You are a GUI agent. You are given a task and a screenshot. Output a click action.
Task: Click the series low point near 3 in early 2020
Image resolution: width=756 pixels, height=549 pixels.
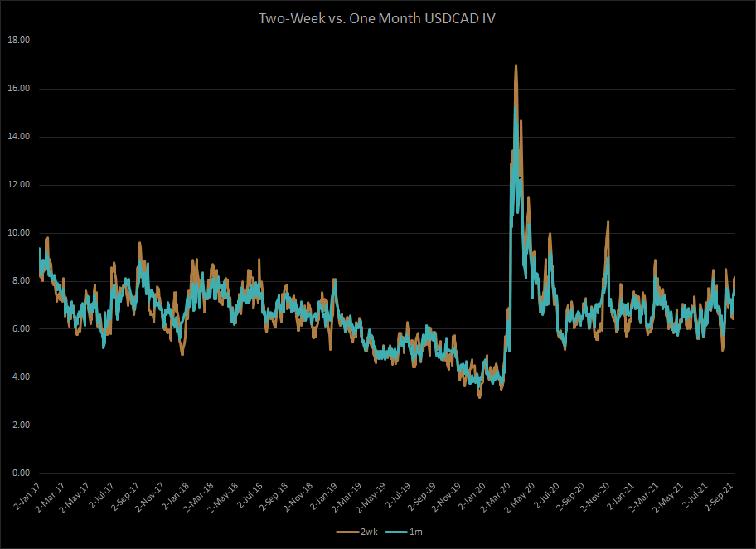pos(479,397)
